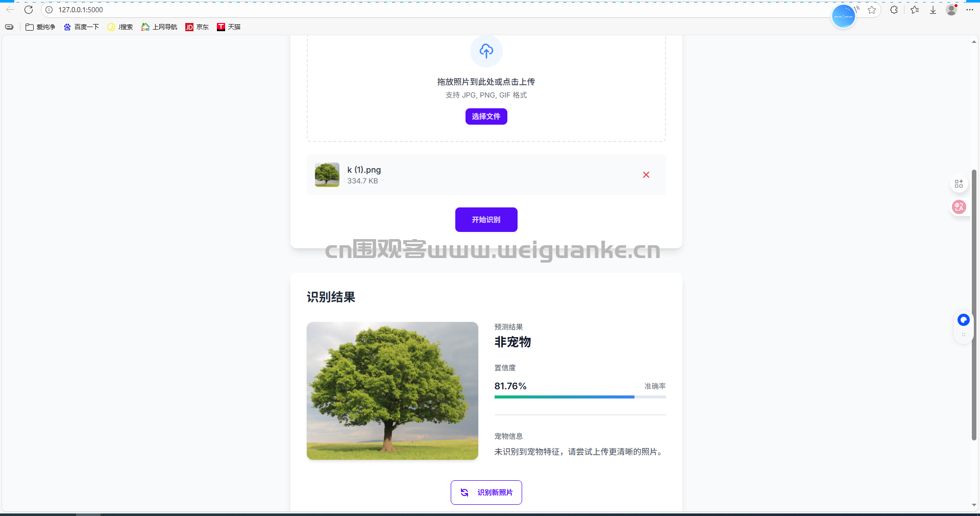The image size is (980, 516).
Task: Open the 百度一下 bookmark
Action: [x=81, y=27]
